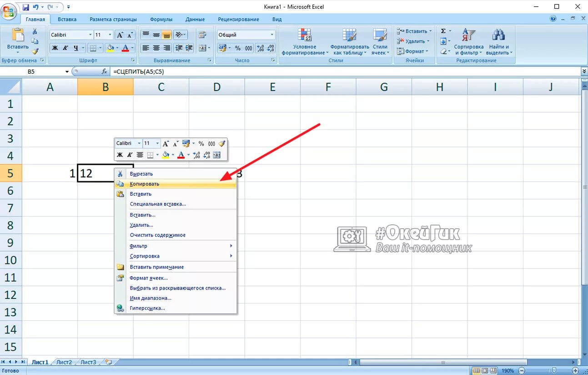Click Вставить button in Ячейки group
The height and width of the screenshot is (375, 588).
(414, 31)
